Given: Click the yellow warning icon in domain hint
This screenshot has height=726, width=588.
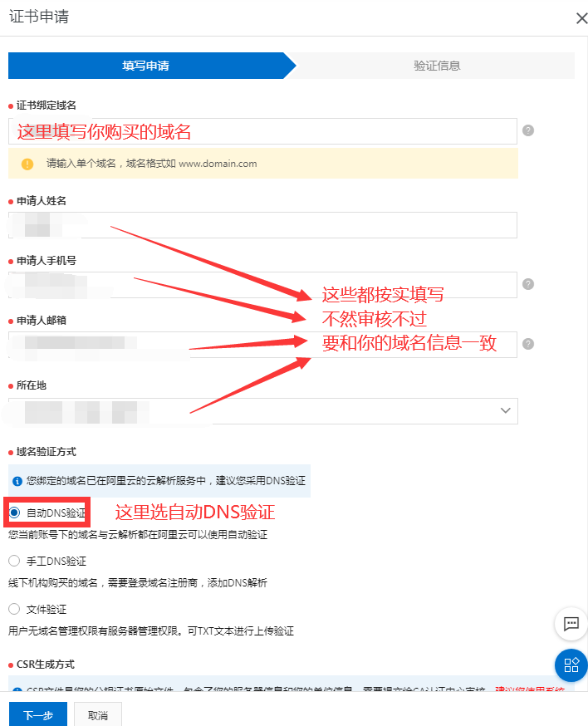Looking at the screenshot, I should tap(27, 164).
